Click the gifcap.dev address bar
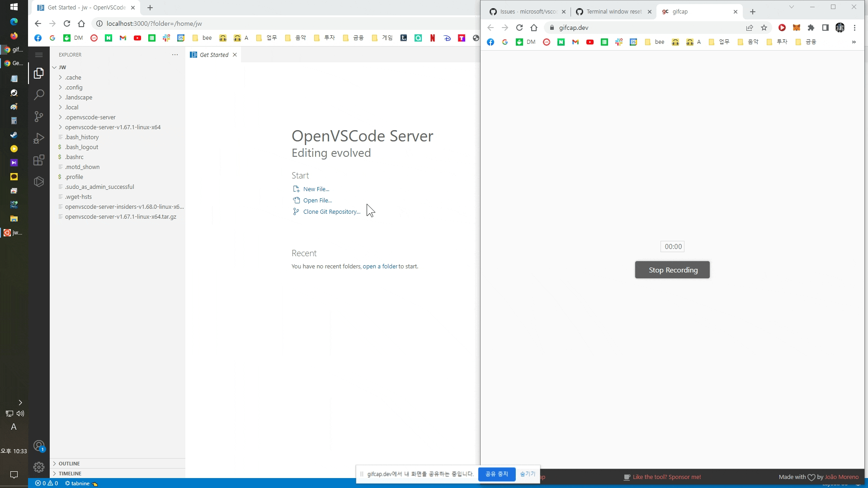Viewport: 868px width, 488px height. 646,28
